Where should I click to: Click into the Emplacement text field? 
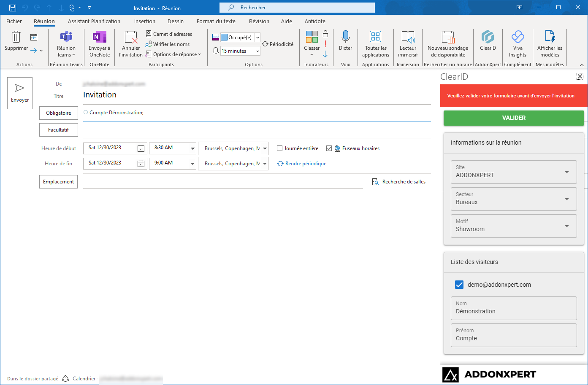pyautogui.click(x=223, y=182)
